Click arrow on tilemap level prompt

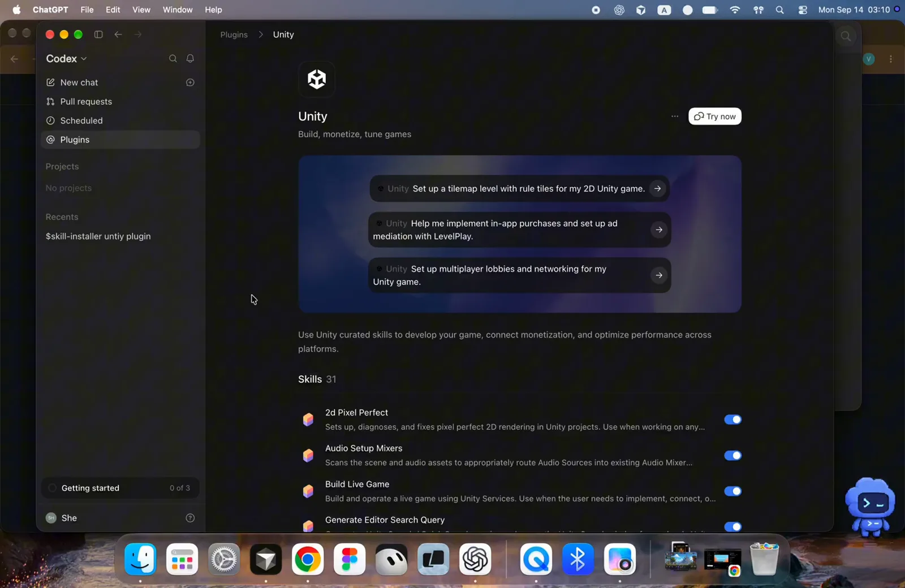(x=657, y=189)
